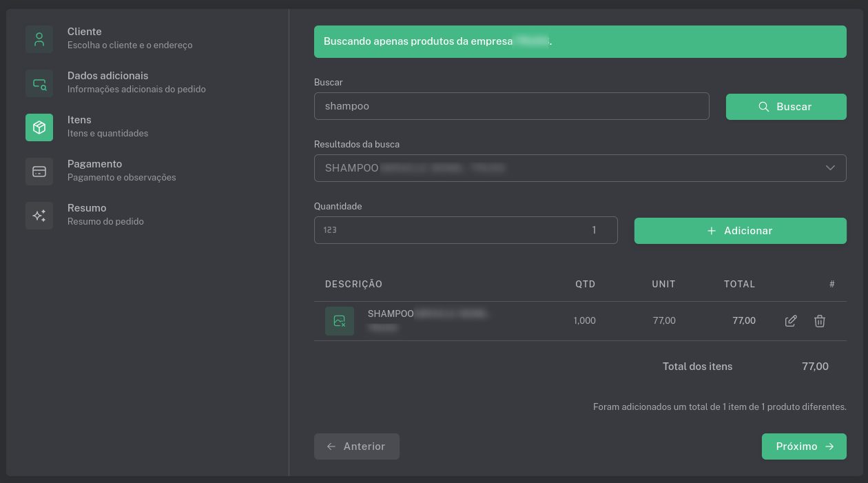Click the Quantidade number field
Image resolution: width=868 pixels, height=483 pixels.
tap(466, 231)
